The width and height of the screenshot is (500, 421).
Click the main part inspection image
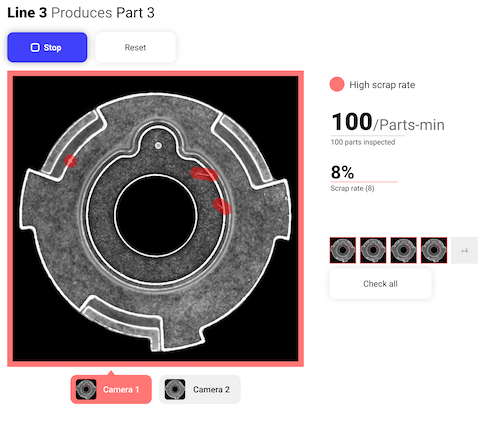(156, 219)
